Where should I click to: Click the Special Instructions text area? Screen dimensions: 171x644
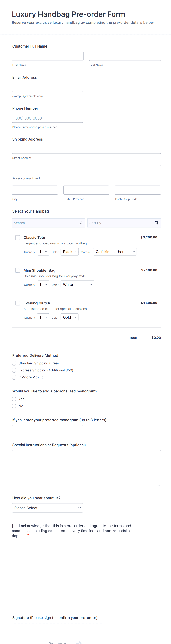coord(86,468)
